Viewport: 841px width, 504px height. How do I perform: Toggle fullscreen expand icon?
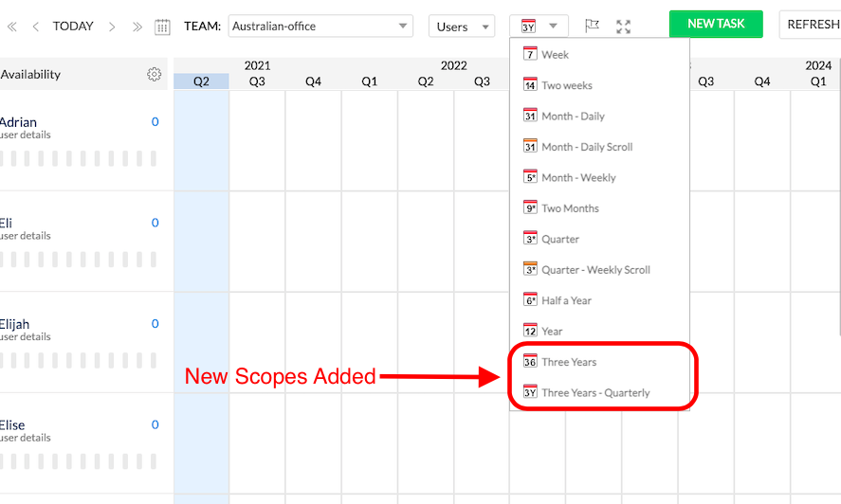623,27
